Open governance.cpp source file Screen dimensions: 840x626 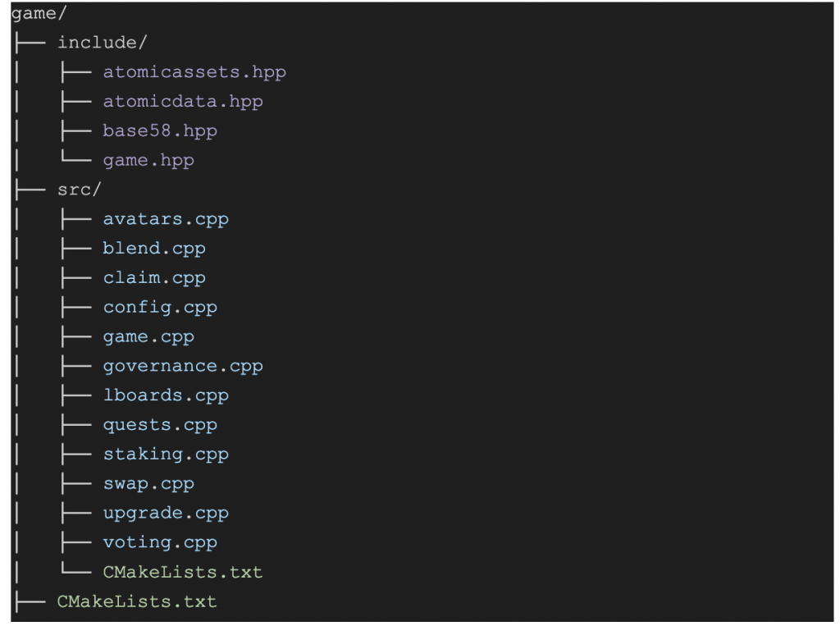pos(183,366)
